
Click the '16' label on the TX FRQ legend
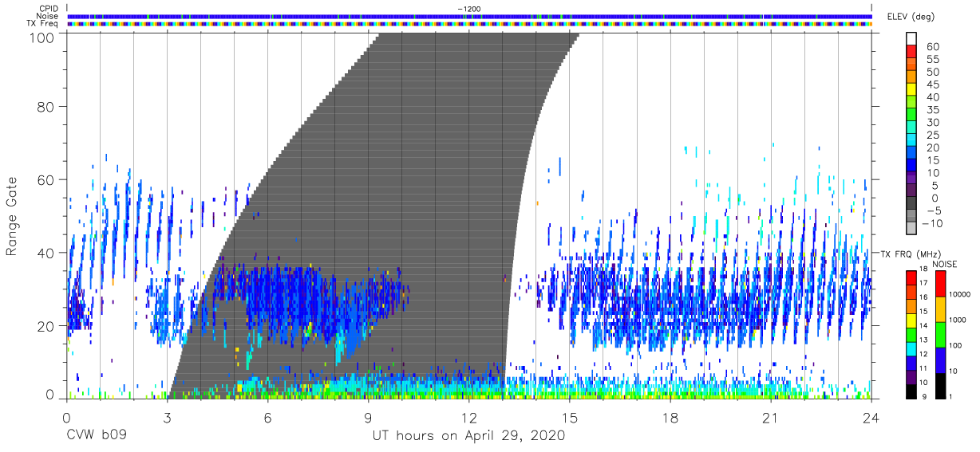pos(923,297)
